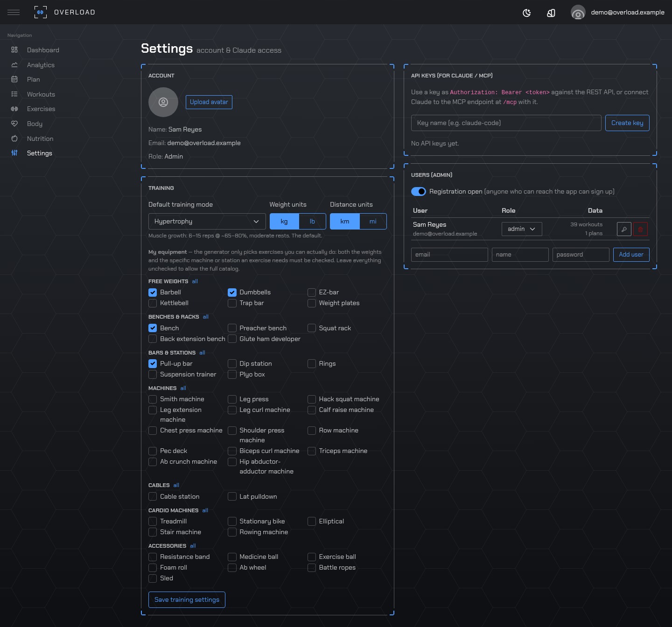Open the hamburger navigation menu
This screenshot has width=672, height=627.
point(14,12)
